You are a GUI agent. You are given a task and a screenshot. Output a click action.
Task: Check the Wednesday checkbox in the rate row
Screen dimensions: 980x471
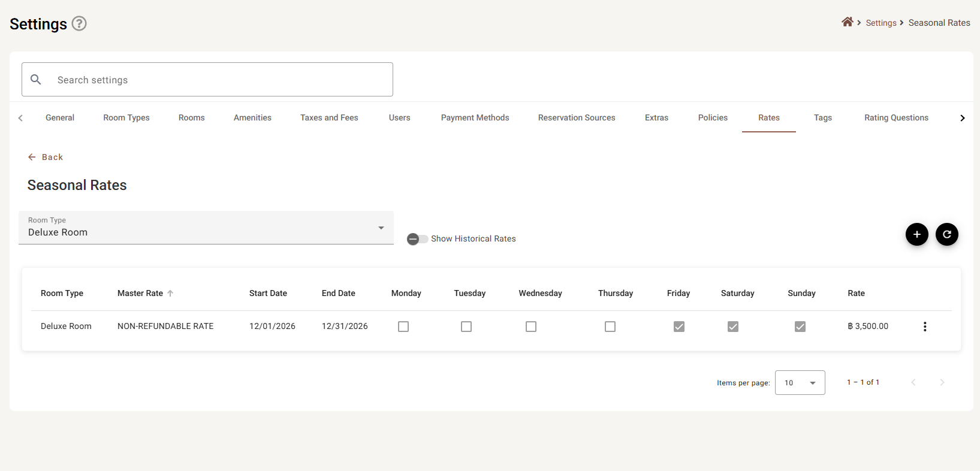point(531,327)
